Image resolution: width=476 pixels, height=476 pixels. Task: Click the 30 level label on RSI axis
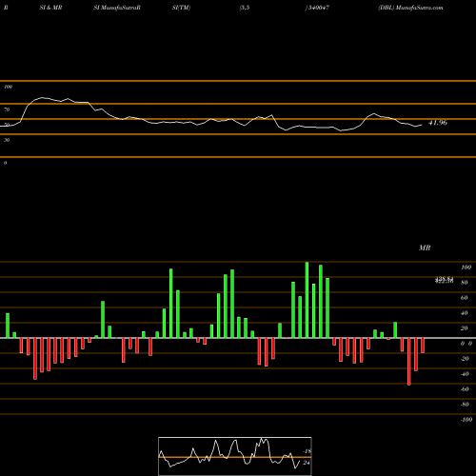[x=7, y=140]
